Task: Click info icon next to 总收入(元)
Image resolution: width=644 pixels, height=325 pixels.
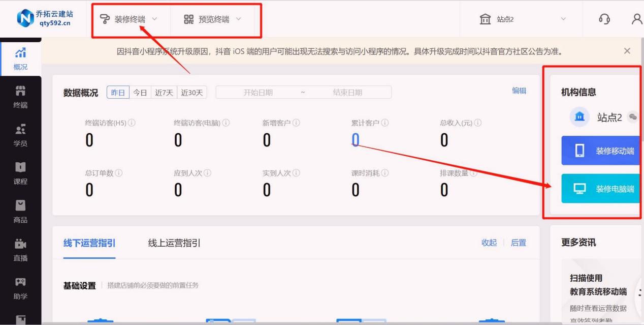Action: [478, 123]
